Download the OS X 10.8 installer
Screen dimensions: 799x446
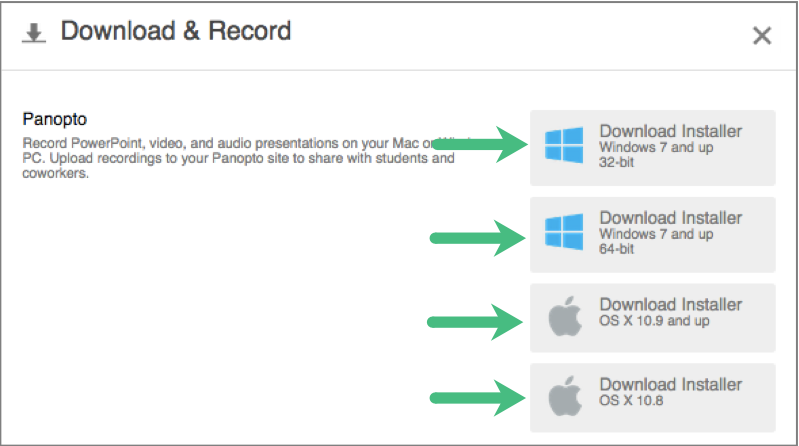click(x=653, y=398)
